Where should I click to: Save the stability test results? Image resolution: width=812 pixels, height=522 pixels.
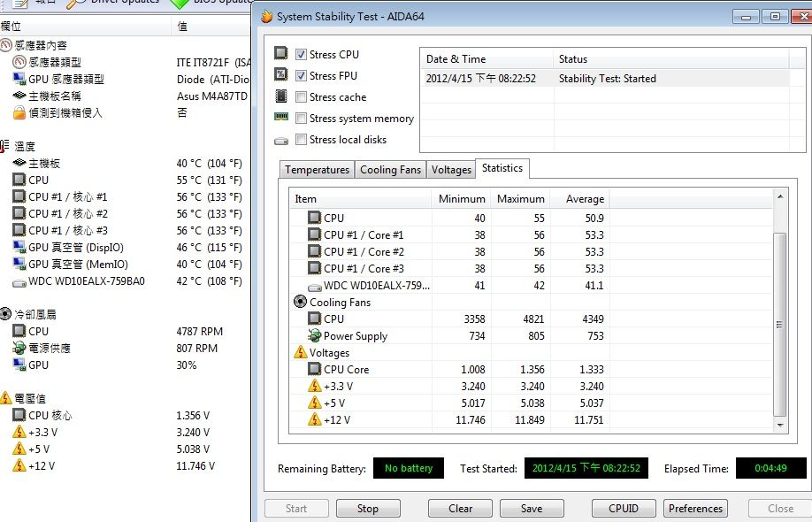point(532,509)
